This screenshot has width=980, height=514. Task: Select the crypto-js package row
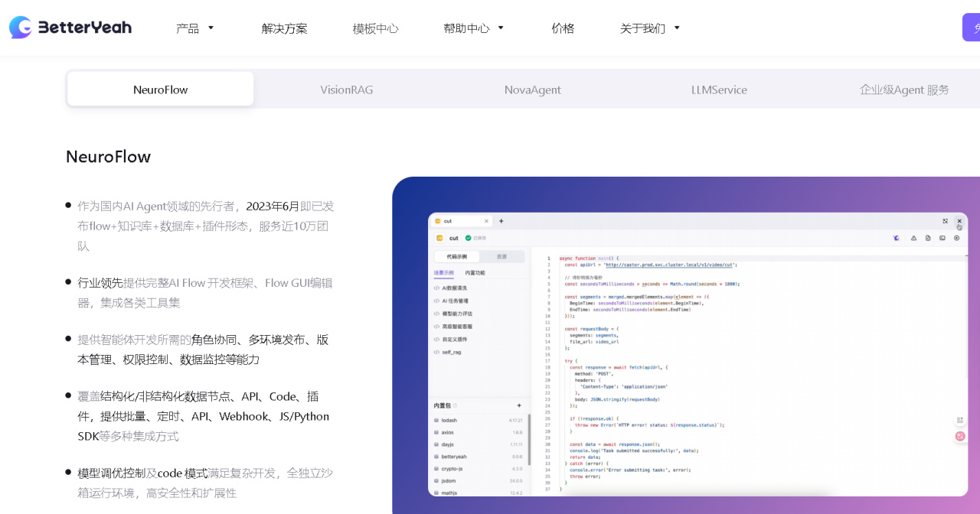(479, 468)
